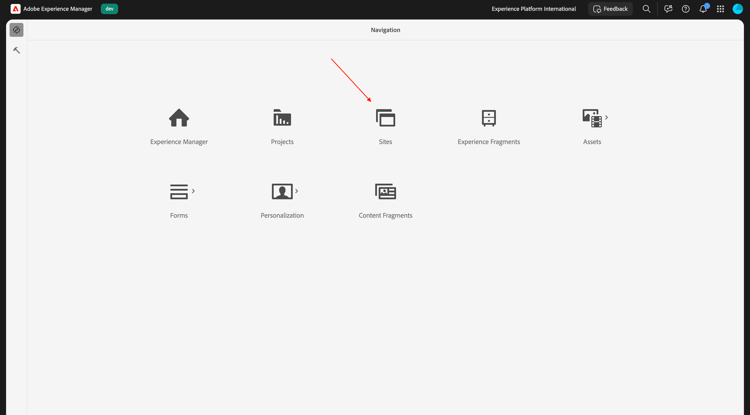Select the Navigation compass icon in sidebar
Image resolution: width=750 pixels, height=415 pixels.
tap(16, 30)
